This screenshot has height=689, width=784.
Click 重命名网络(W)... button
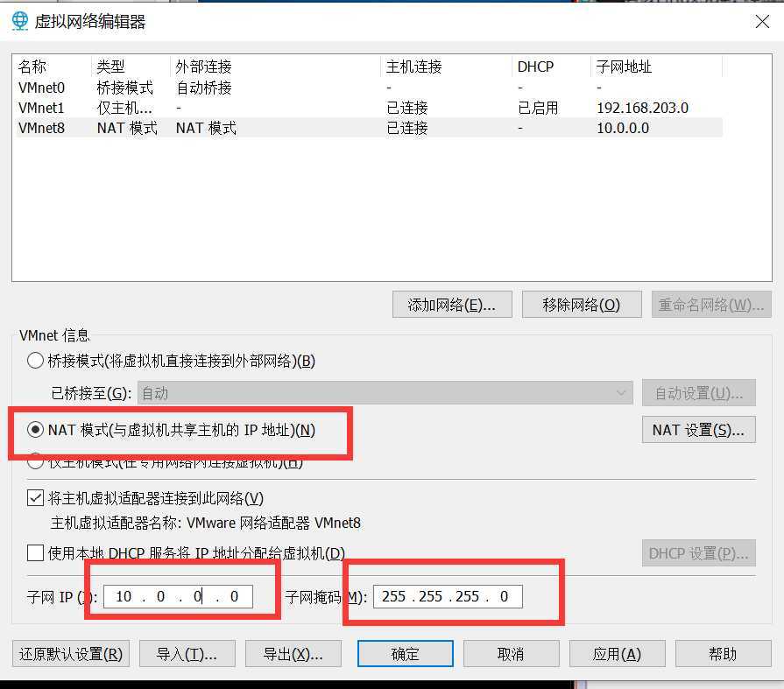[711, 305]
